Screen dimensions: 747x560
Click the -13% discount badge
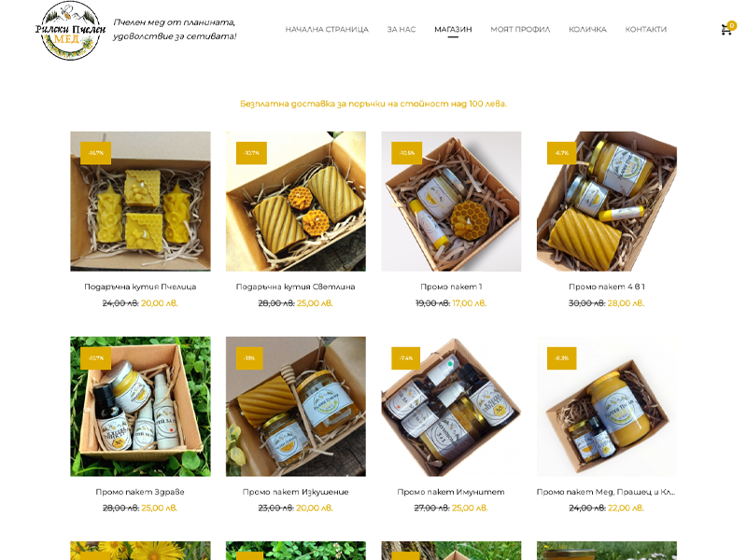tap(249, 358)
